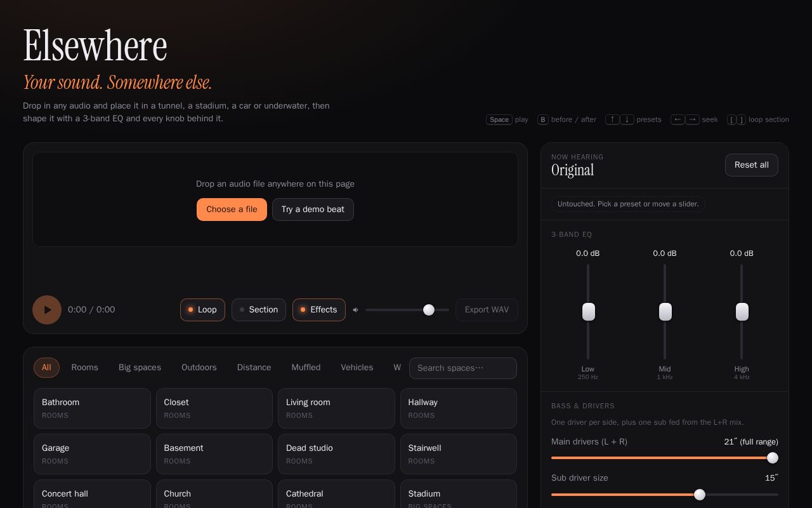
Task: Apply the Stairwell preset card
Action: [459, 454]
